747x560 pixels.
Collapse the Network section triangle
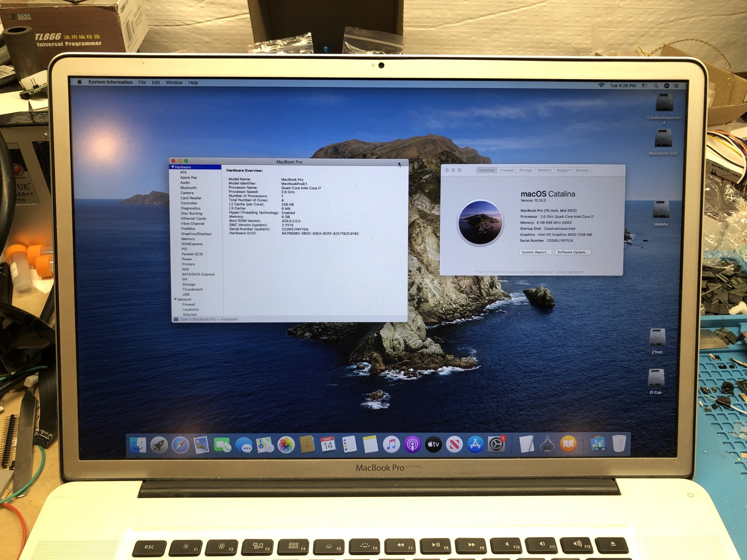[175, 299]
